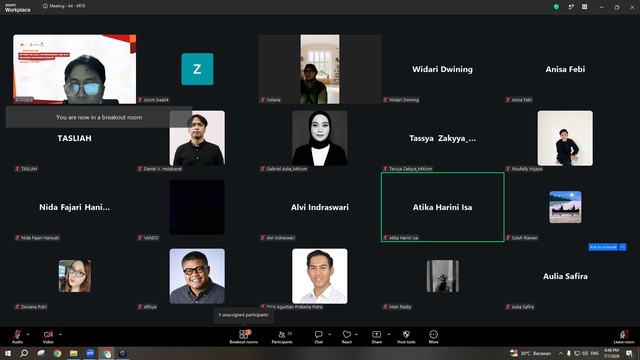The width and height of the screenshot is (640, 360).
Task: Click Deviana Putri's profile photo
Action: coord(75,276)
